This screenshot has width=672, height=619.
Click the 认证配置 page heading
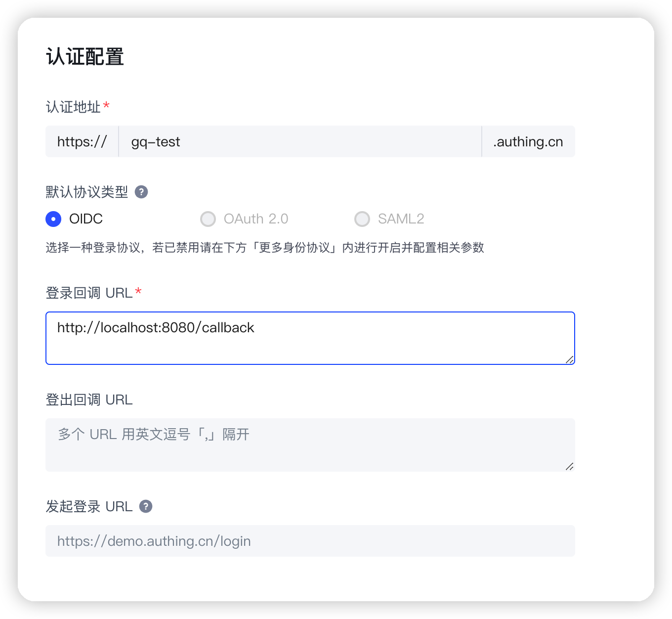click(85, 56)
